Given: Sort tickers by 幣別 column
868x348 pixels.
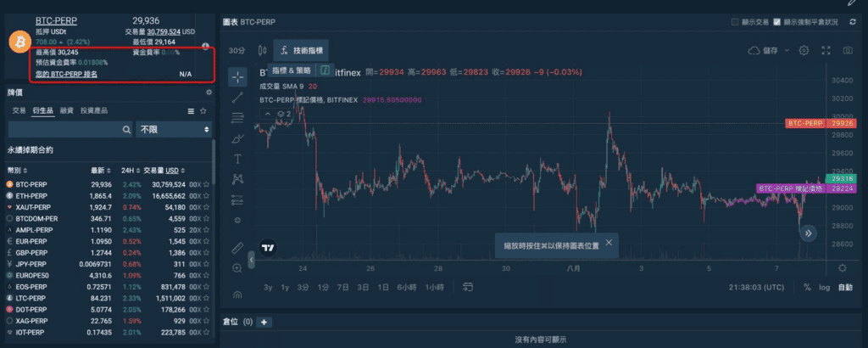Looking at the screenshot, I should click(17, 170).
